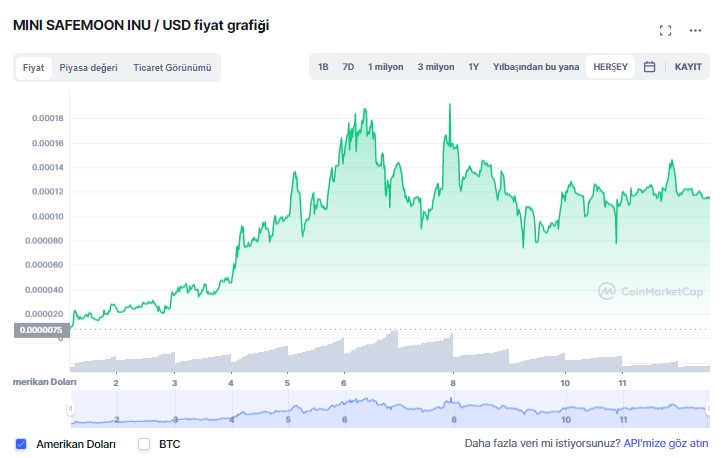Switch to Ticaret Görünümü tab
The height and width of the screenshot is (458, 726).
pyautogui.click(x=172, y=68)
